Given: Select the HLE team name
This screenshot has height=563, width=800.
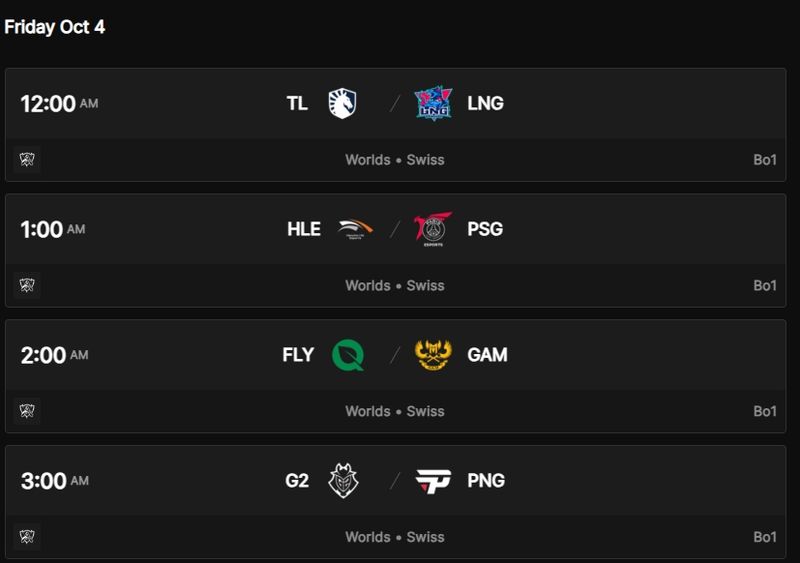Looking at the screenshot, I should [303, 229].
